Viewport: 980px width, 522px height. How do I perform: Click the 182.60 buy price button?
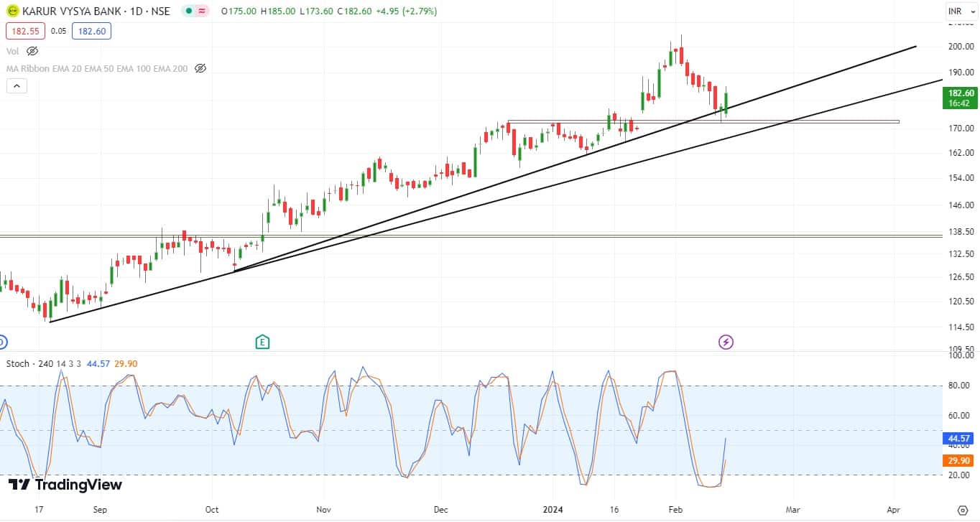tap(91, 31)
